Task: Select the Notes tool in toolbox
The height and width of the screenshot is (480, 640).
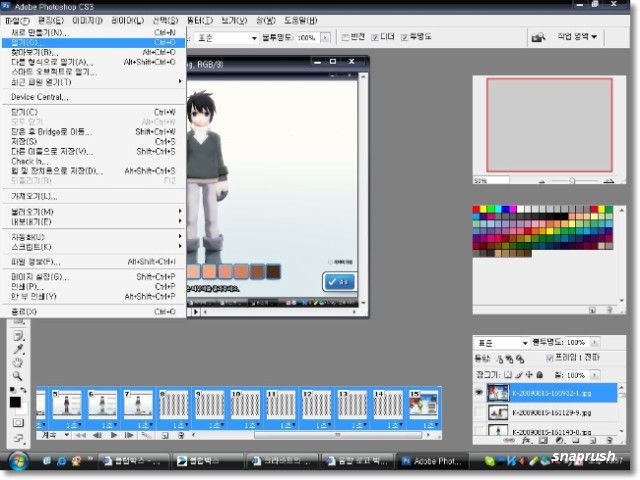Action: coord(18,336)
